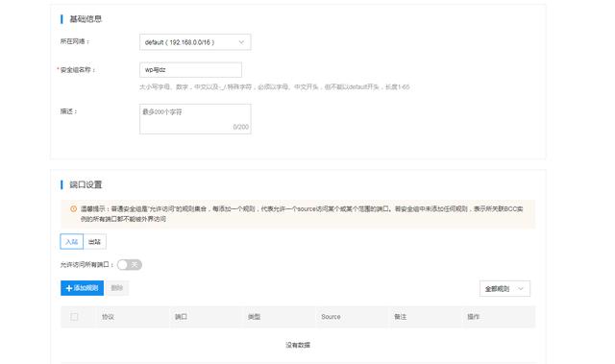The image size is (615, 364).
Task: Click the 没有数据 empty table message
Action: point(298,345)
